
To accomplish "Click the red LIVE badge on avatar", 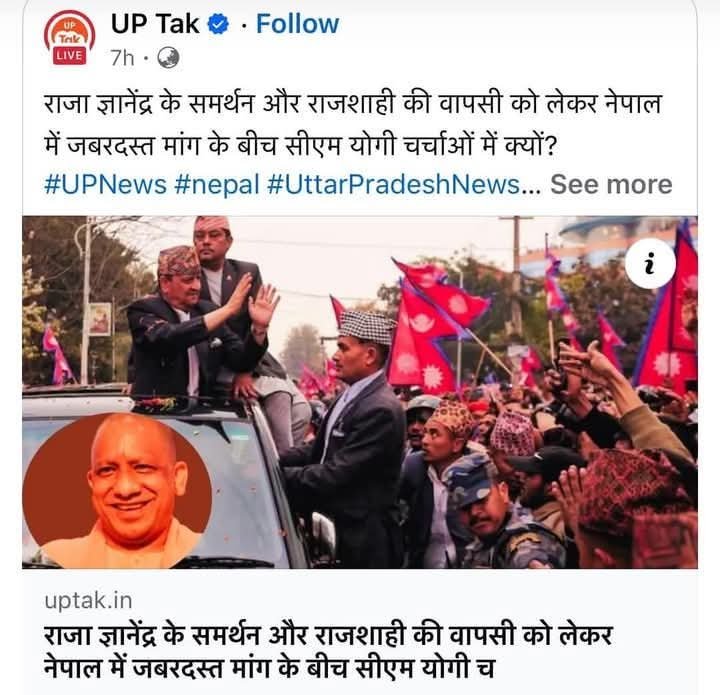I will click(69, 55).
